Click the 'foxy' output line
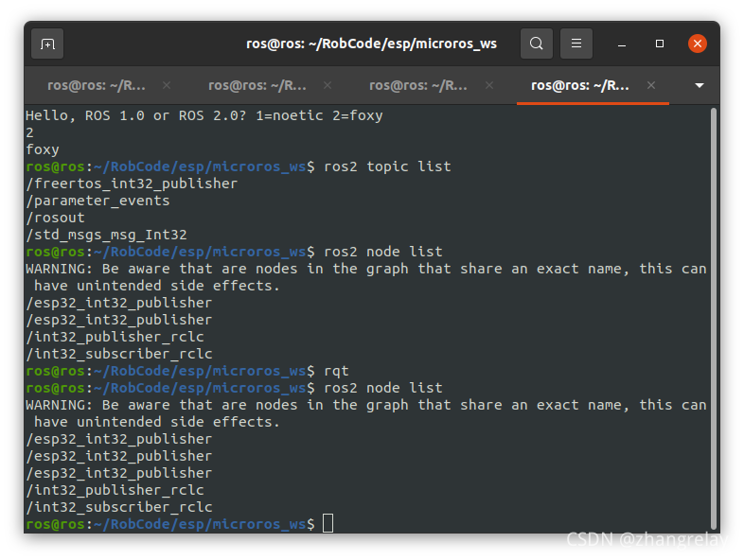Viewport: 744px width, 560px height. [43, 149]
